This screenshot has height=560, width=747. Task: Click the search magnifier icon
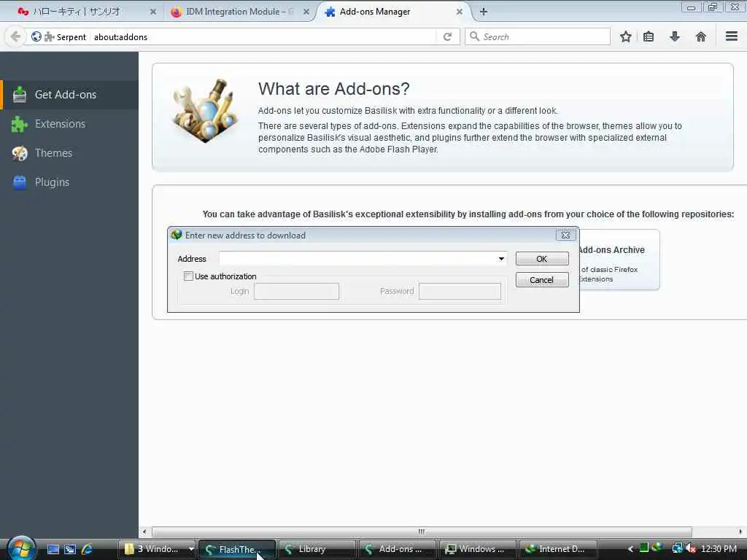click(474, 36)
